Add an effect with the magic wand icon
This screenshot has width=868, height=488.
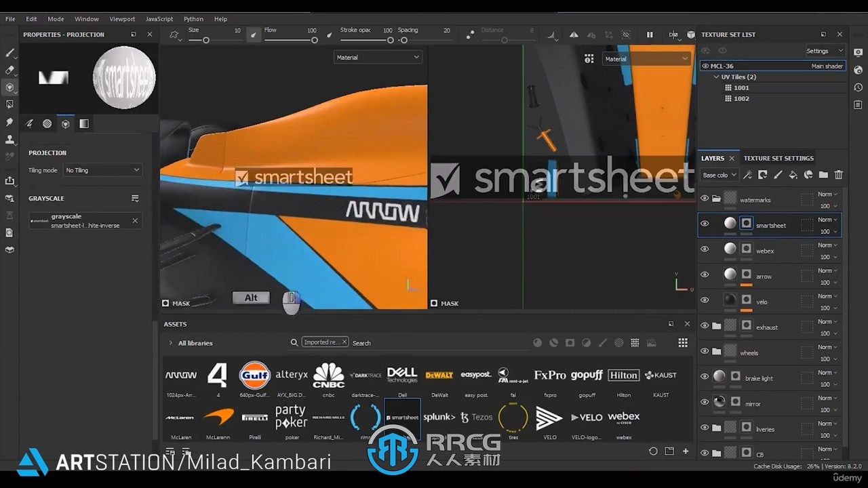coord(747,175)
